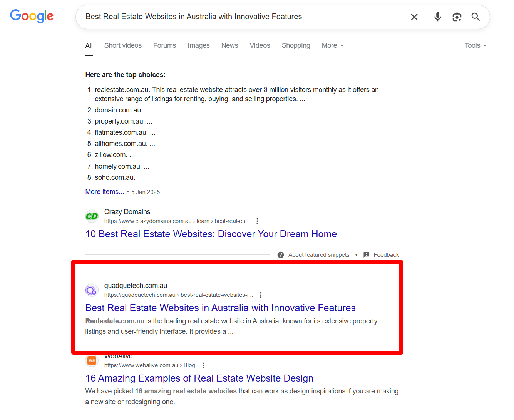
Task: Clear the search query with X icon
Action: coord(414,17)
